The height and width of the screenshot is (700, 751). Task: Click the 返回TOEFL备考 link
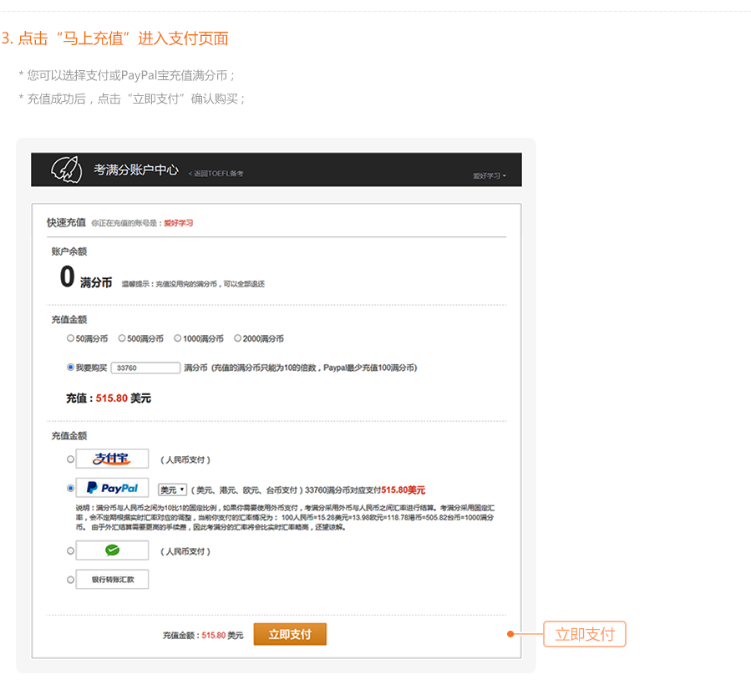pos(216,173)
